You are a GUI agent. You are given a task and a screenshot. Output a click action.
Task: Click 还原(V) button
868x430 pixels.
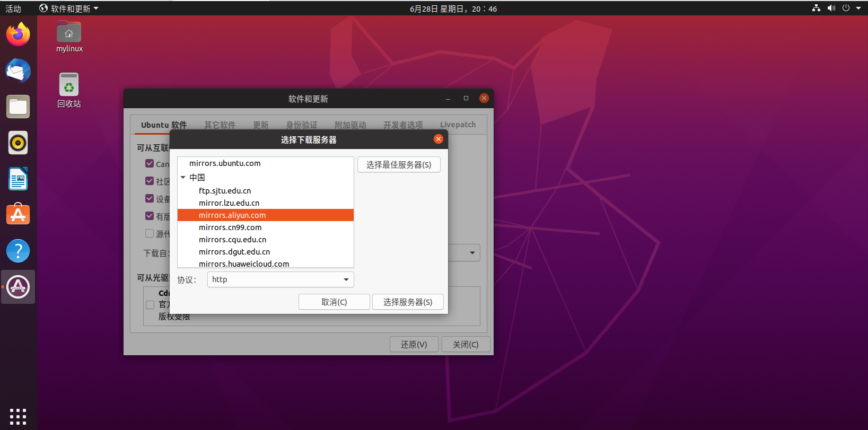[414, 344]
